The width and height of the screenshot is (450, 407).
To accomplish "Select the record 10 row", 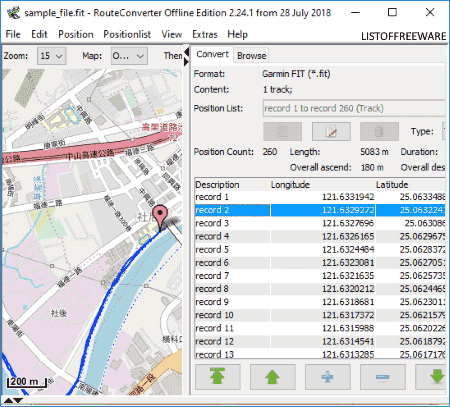I will pos(320,315).
